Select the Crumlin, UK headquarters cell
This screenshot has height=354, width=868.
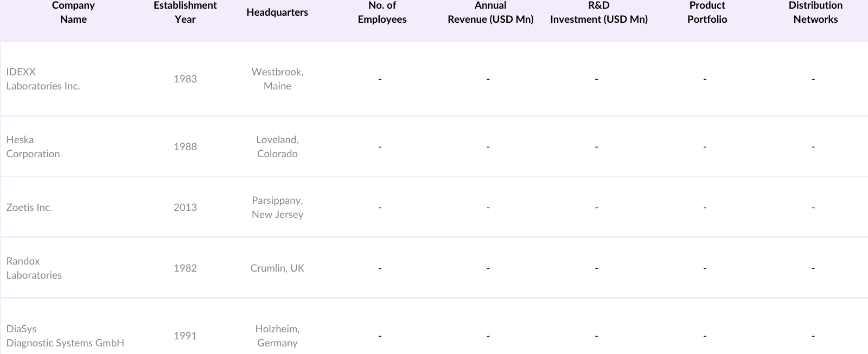pos(277,268)
